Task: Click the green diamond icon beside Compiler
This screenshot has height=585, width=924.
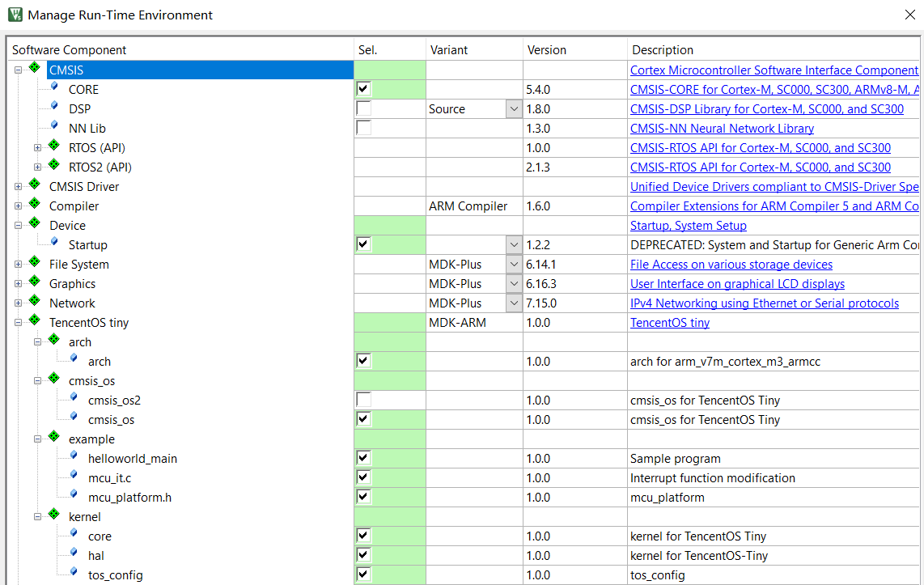Action: click(x=35, y=203)
